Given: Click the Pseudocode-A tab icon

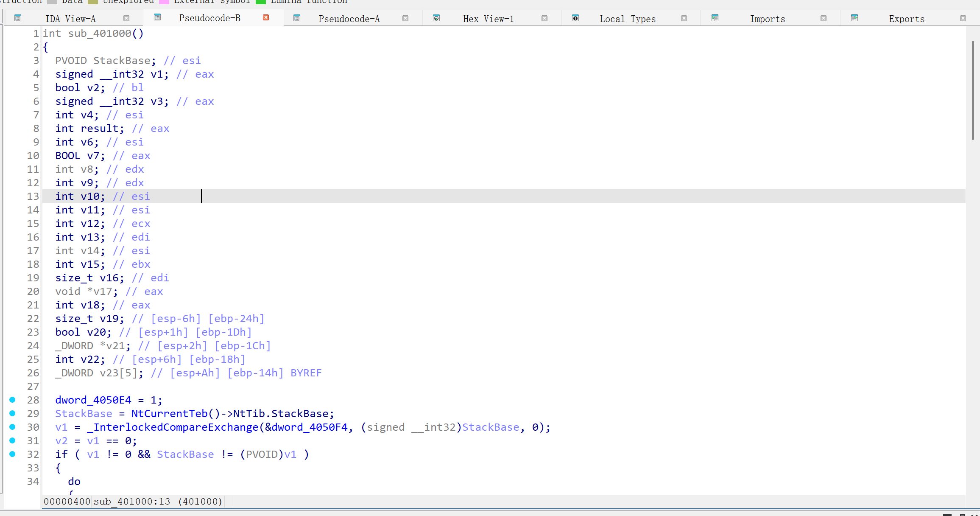Looking at the screenshot, I should 297,18.
